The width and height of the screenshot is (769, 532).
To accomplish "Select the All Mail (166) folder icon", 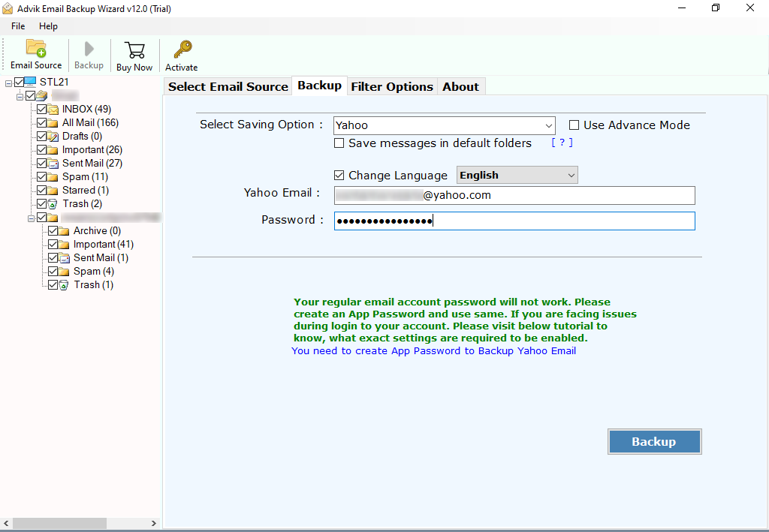I will pyautogui.click(x=53, y=123).
